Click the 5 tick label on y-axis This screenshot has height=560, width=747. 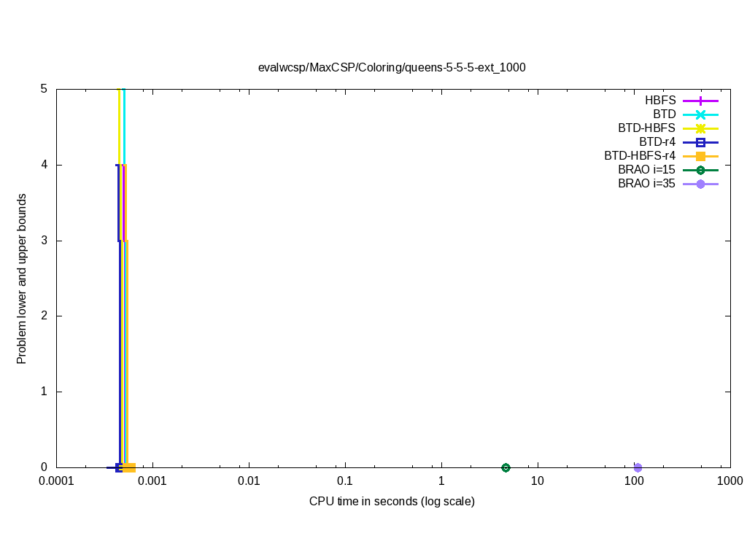click(44, 90)
